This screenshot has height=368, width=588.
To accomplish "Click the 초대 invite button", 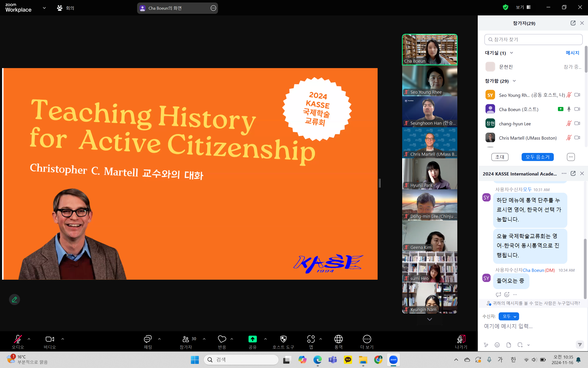I will (500, 157).
